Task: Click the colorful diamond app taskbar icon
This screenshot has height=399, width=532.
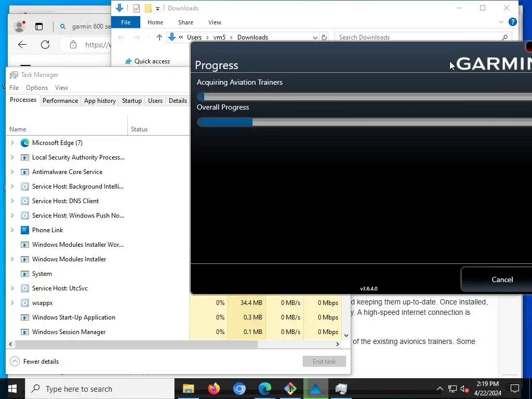Action: click(x=290, y=389)
